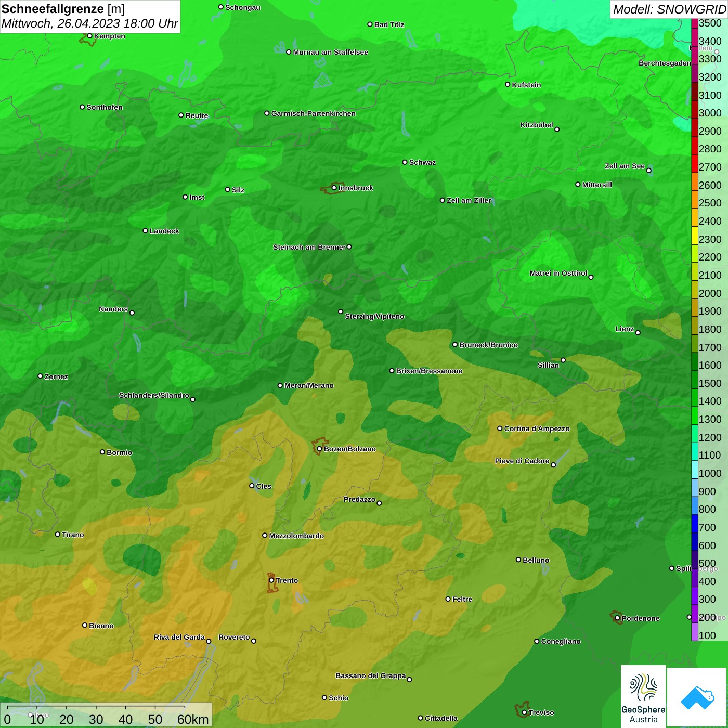728x728 pixels.
Task: Select the Bad Tölz marker dot
Action: click(370, 24)
